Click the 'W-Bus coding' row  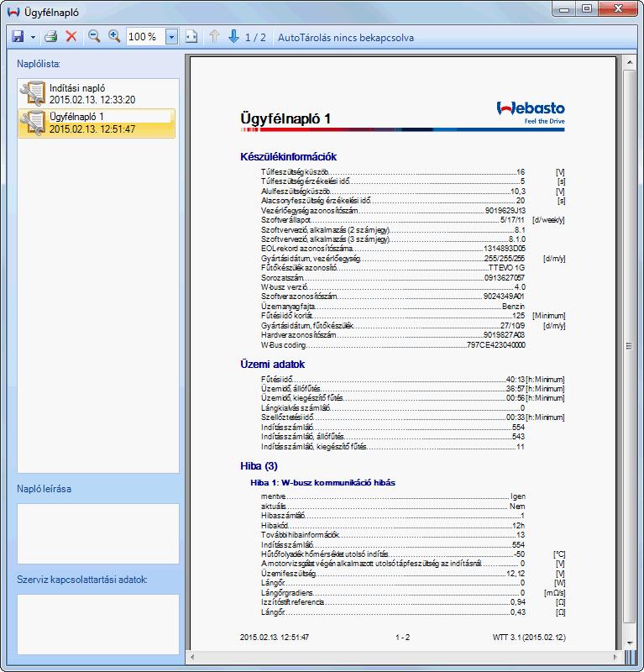tap(393, 345)
